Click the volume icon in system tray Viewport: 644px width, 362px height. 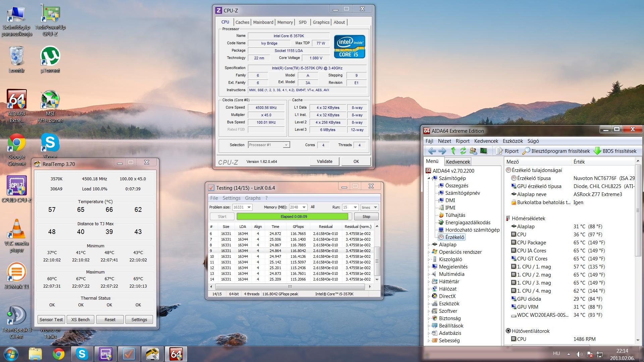(579, 354)
